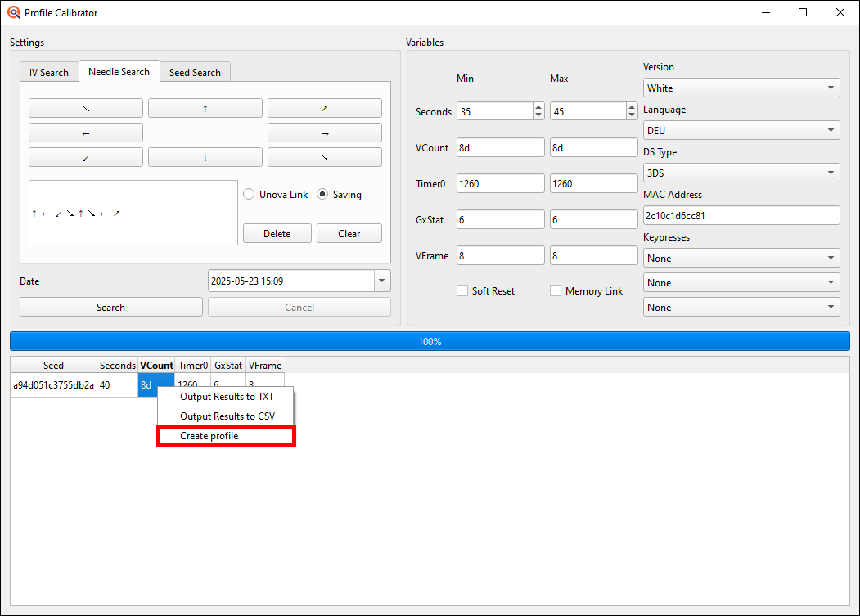Open the third Keypresses dropdown
The height and width of the screenshot is (616, 860).
coord(741,307)
